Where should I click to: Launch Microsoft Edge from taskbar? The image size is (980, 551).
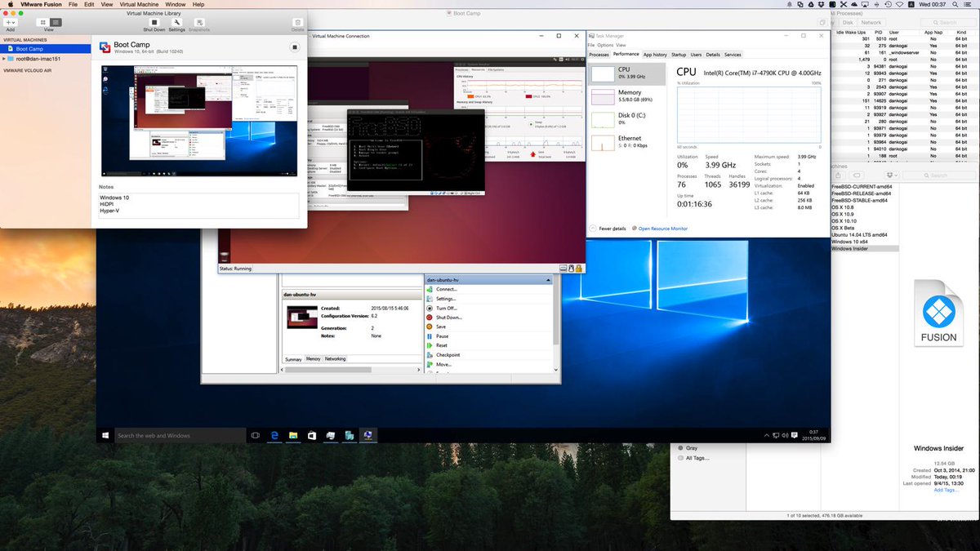click(x=275, y=436)
